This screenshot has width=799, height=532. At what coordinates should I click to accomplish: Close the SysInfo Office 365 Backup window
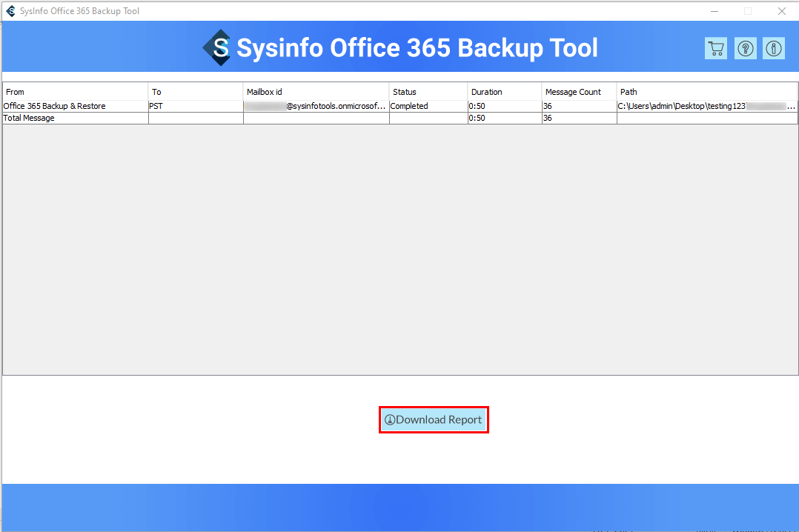click(781, 11)
